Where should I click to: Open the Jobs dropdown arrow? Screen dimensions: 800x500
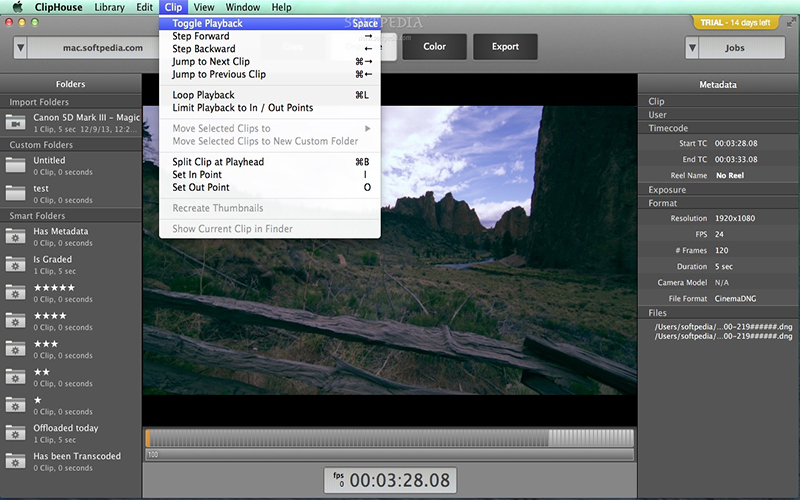(692, 48)
